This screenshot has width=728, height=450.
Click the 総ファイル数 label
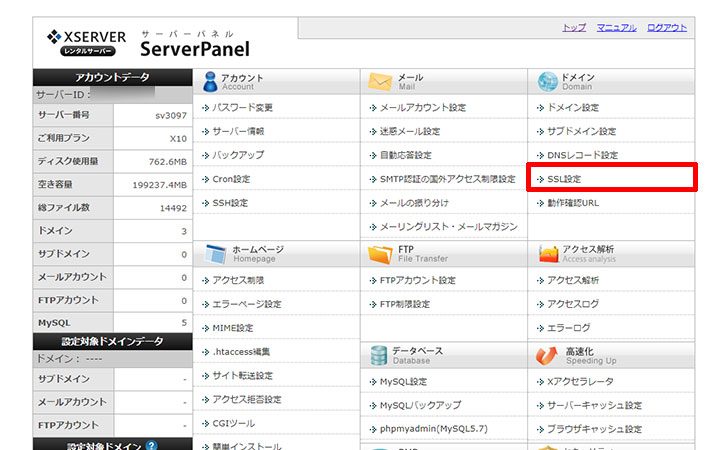(x=64, y=208)
